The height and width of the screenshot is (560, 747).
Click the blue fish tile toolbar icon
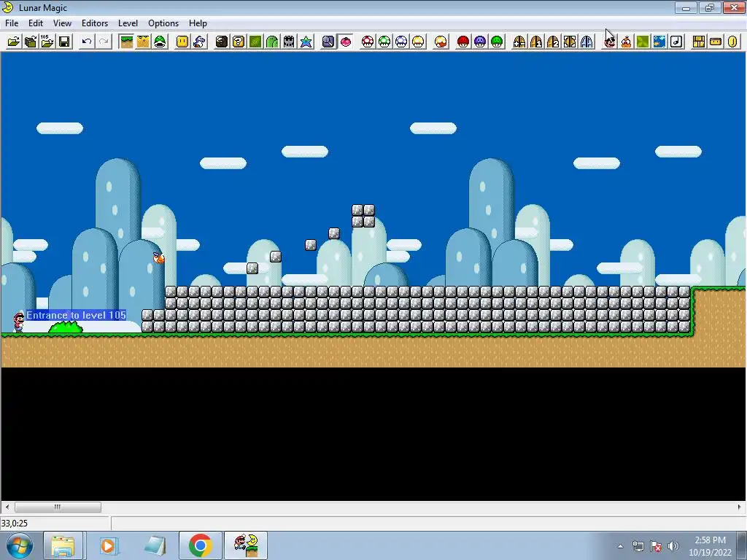tap(659, 42)
